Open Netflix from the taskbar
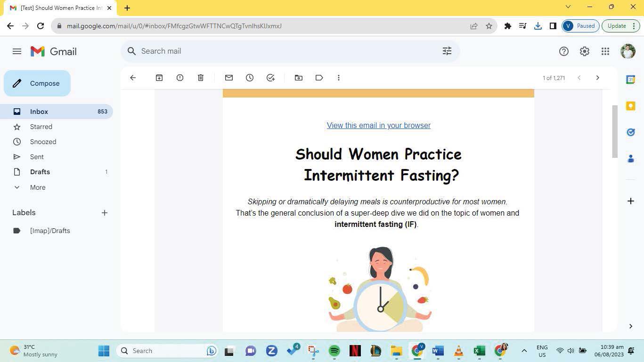Image resolution: width=644 pixels, height=362 pixels. [355, 351]
